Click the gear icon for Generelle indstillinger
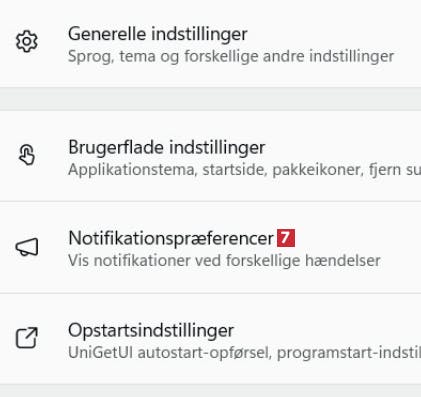Screen dimensions: 421x397 click(27, 42)
